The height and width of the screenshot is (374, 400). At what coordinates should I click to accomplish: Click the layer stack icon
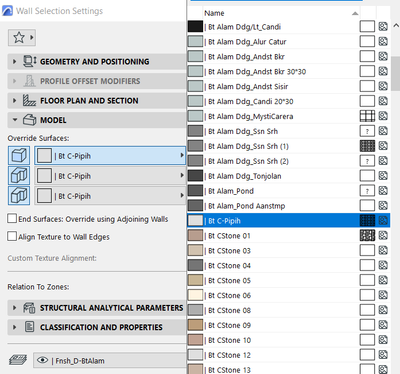coord(18,360)
